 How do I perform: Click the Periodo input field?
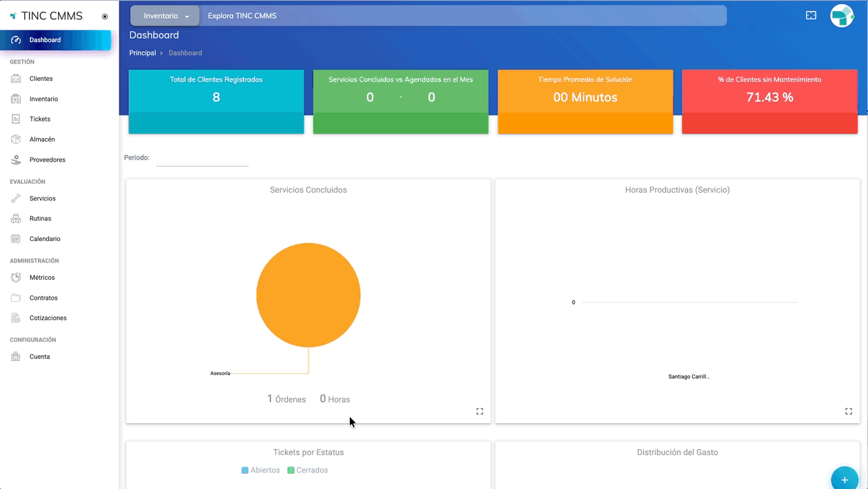(202, 158)
